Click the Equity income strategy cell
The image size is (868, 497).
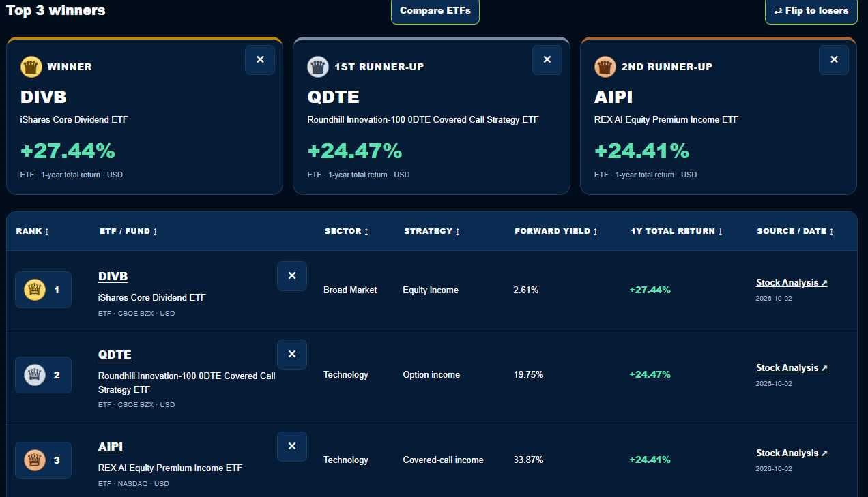click(x=431, y=290)
